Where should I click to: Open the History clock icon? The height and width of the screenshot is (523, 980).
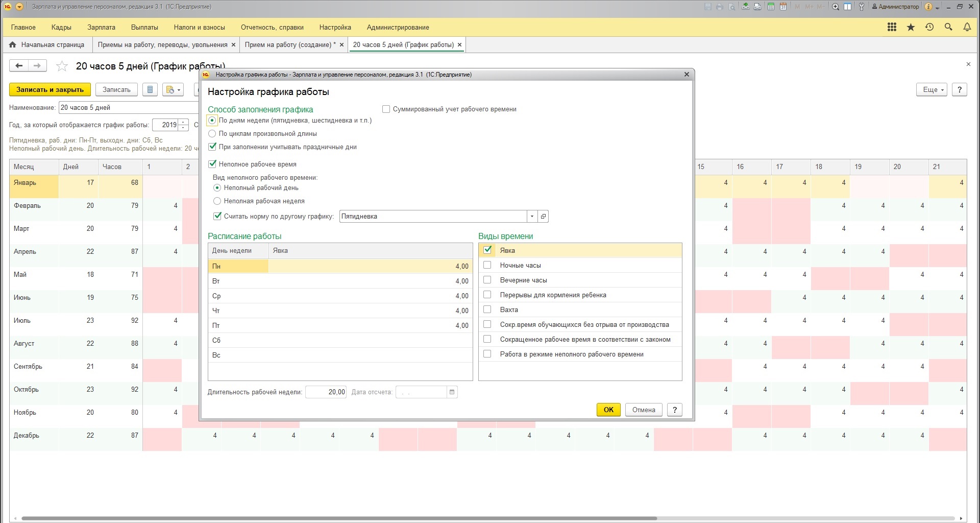coord(929,27)
